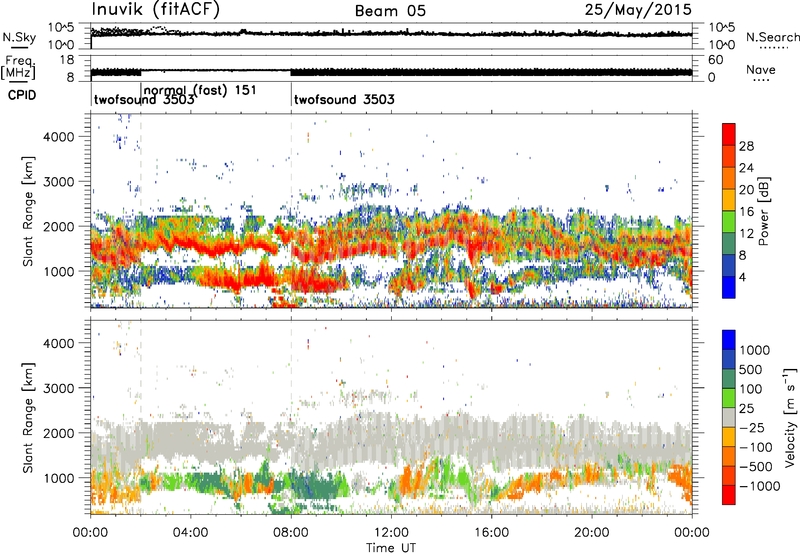Click the '25' Velocity colorbar label
The width and height of the screenshot is (800, 554).
coord(747,409)
